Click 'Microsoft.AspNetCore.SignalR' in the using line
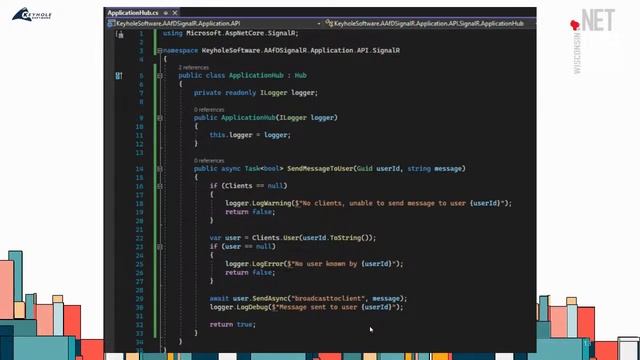The width and height of the screenshot is (640, 360). point(241,33)
